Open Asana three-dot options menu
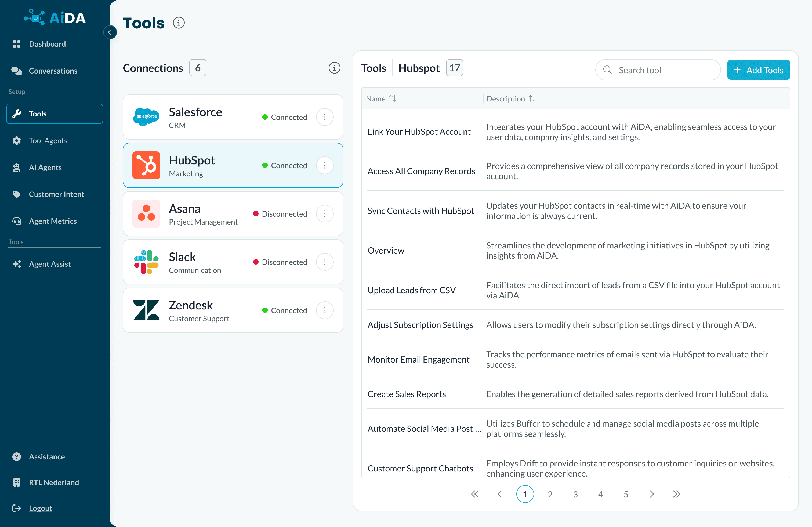 (324, 214)
